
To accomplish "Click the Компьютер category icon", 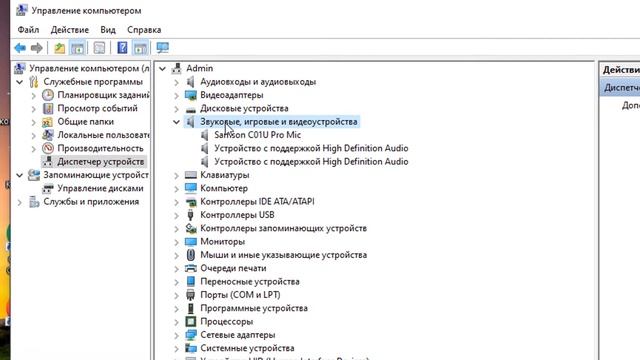I will [x=191, y=188].
